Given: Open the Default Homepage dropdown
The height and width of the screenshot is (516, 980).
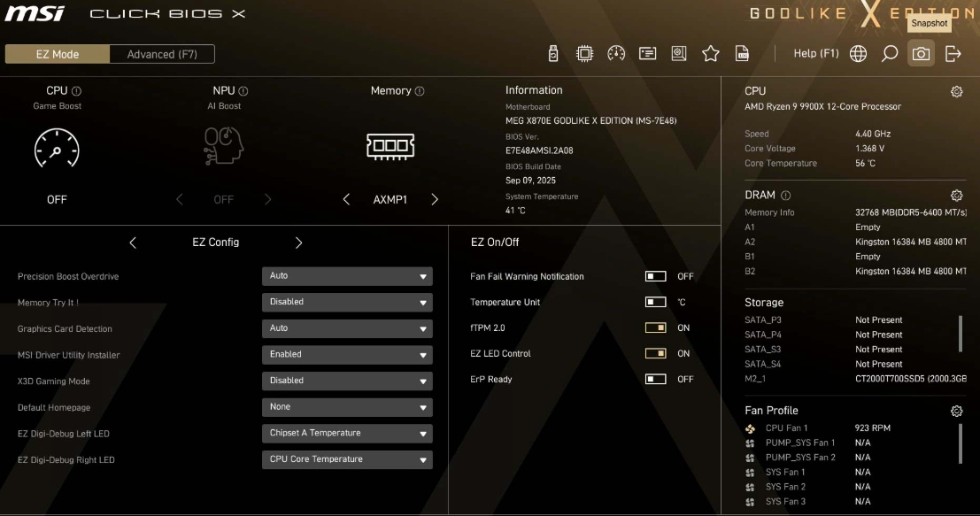Looking at the screenshot, I should point(347,407).
